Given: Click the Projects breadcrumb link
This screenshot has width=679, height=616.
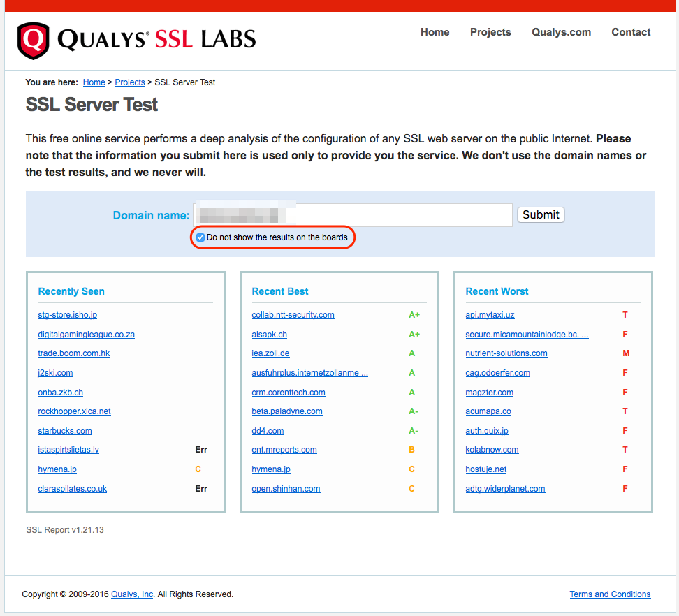Looking at the screenshot, I should pyautogui.click(x=130, y=82).
